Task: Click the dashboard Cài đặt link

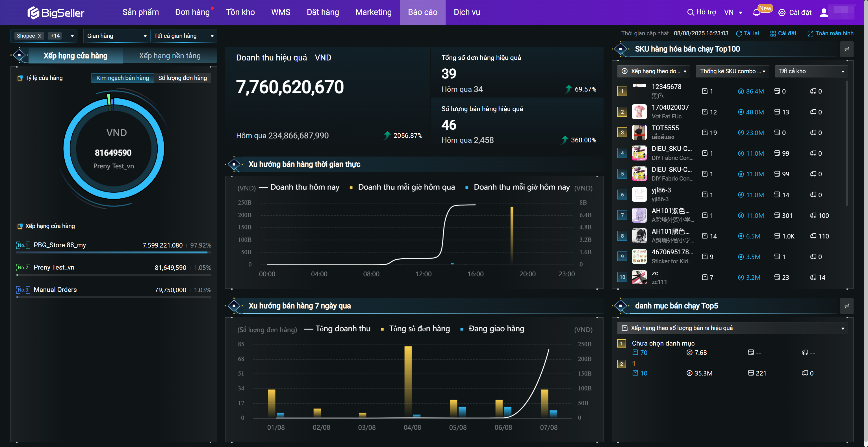Action: [783, 33]
